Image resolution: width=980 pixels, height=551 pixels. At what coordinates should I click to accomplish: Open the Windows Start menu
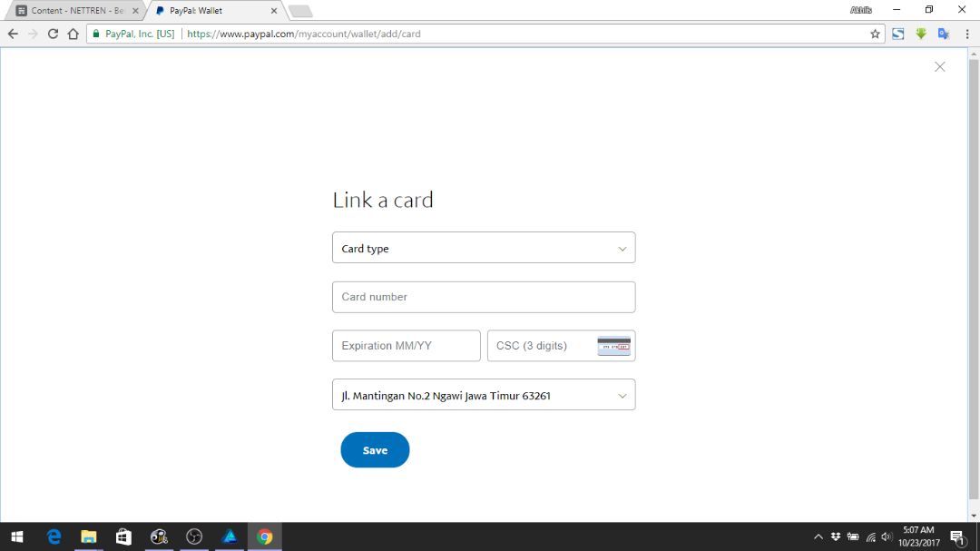17,536
